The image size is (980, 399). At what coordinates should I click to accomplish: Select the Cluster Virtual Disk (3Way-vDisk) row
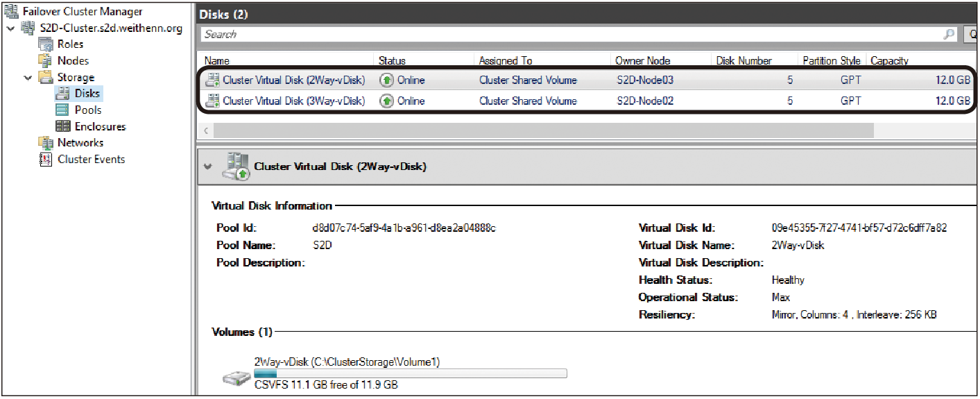(x=587, y=101)
